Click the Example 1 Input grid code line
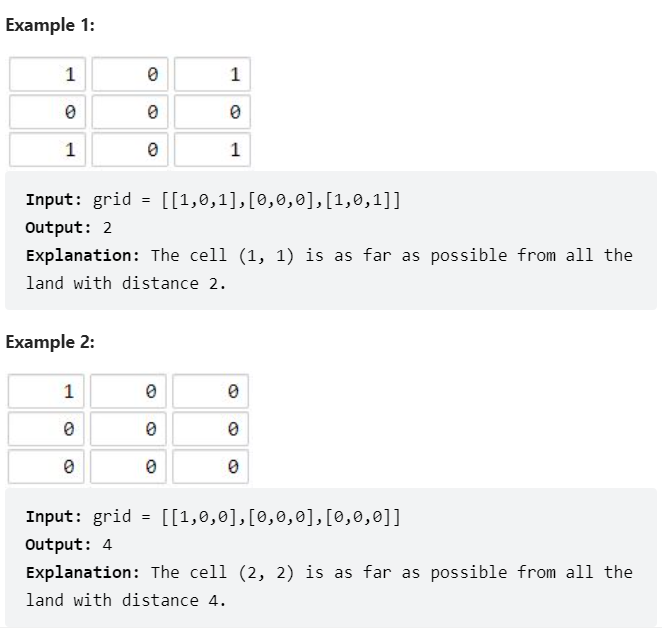The height and width of the screenshot is (635, 662). coord(214,199)
